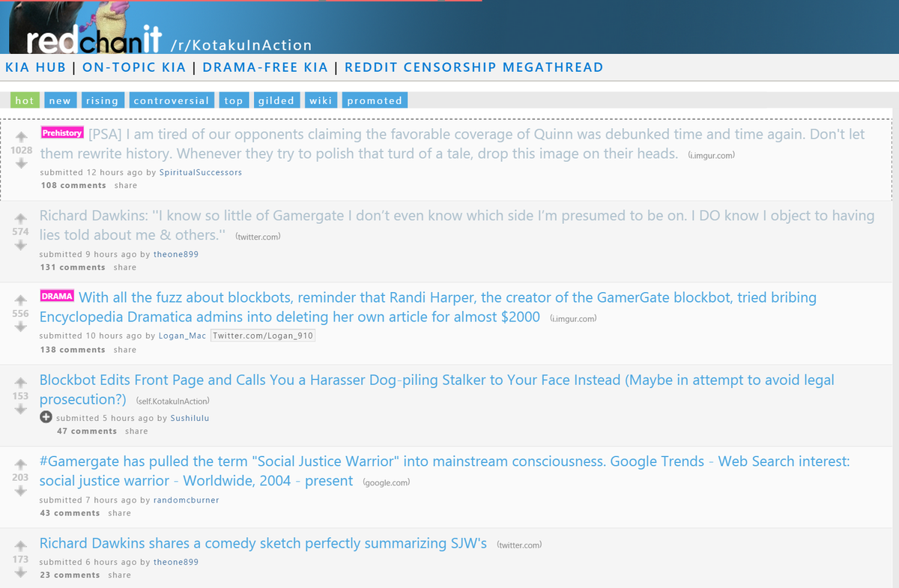Screen dimensions: 899x588
Task: Switch to the new tab
Action: [x=60, y=100]
